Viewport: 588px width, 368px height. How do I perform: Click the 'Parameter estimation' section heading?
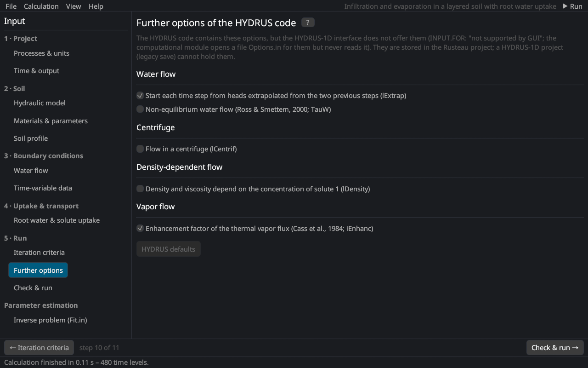point(41,305)
